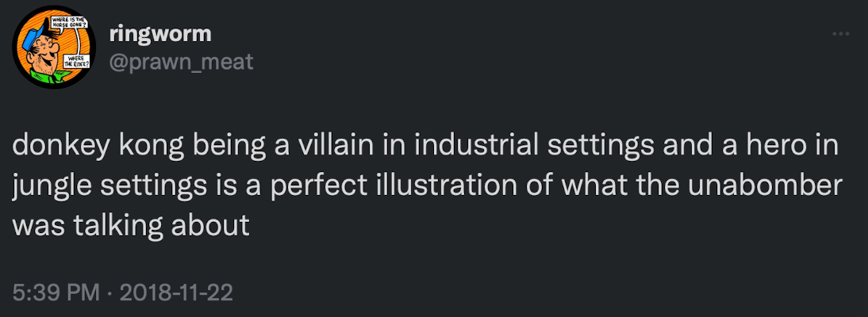Click the 2018-11-22 date

coord(176,292)
